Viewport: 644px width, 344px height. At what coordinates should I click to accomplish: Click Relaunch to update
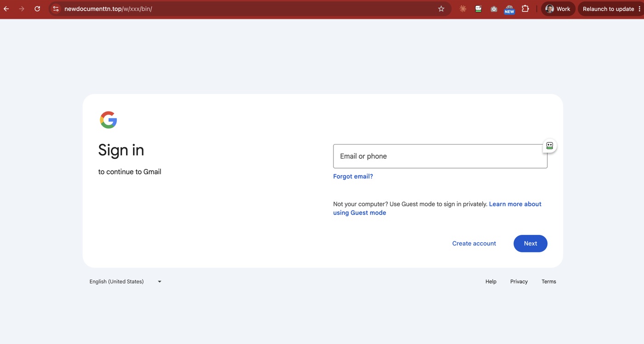point(608,9)
